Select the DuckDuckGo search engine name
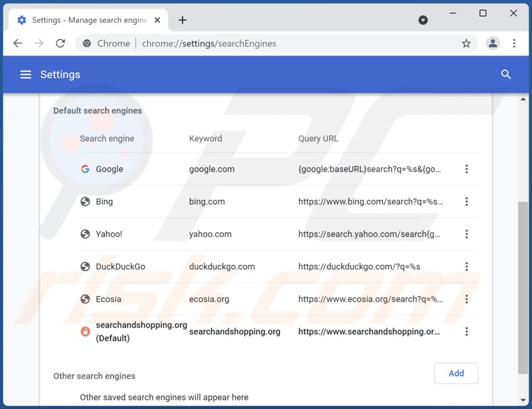 (x=121, y=266)
